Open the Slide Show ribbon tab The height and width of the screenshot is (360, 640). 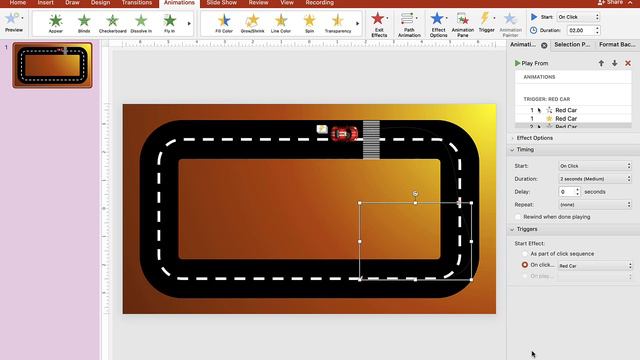(x=222, y=3)
